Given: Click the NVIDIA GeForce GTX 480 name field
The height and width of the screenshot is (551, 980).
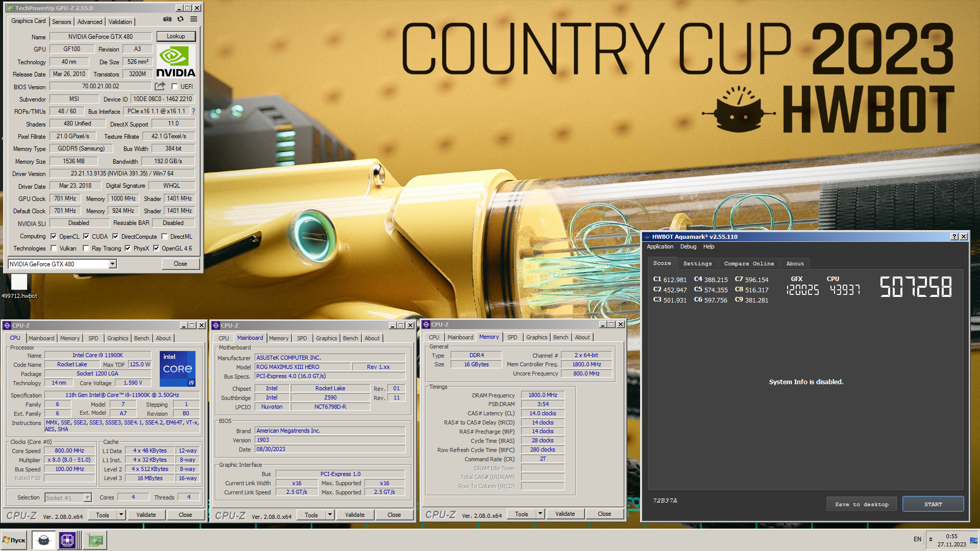Looking at the screenshot, I should click(101, 37).
